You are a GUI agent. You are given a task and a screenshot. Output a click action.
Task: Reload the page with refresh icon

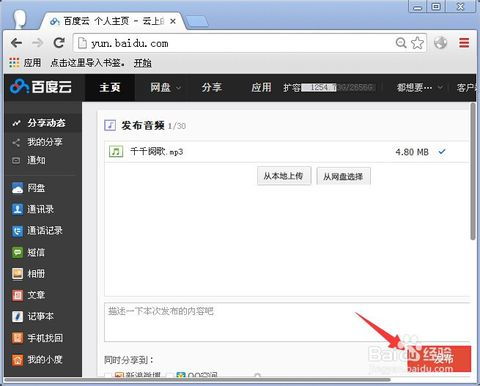[59, 43]
